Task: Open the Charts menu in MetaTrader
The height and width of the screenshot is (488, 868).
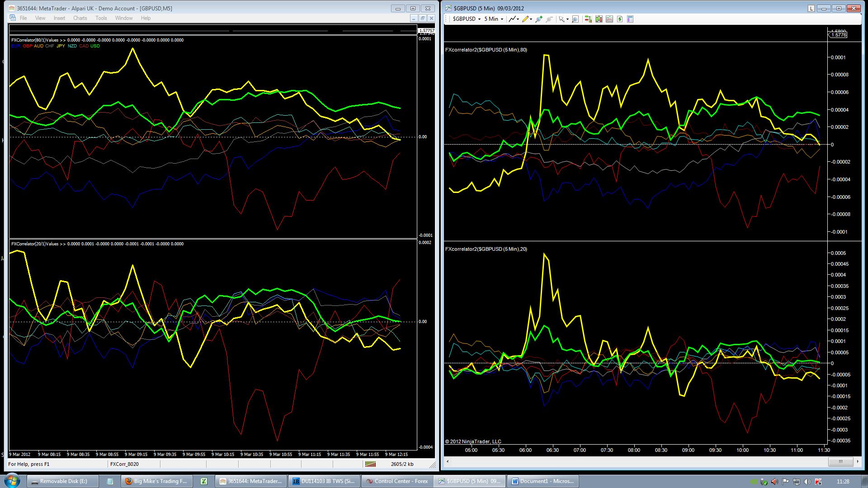Action: click(x=80, y=18)
